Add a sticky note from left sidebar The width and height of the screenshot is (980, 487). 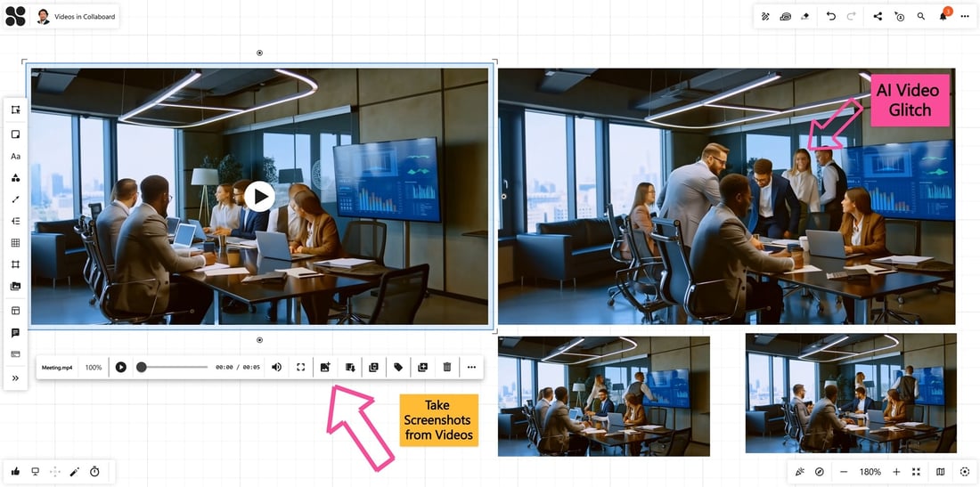click(x=16, y=134)
